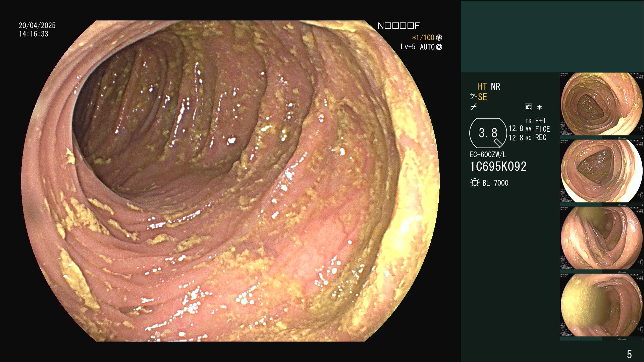
Task: Open the bottom thumbnail with yellow fluid
Action: 602,305
